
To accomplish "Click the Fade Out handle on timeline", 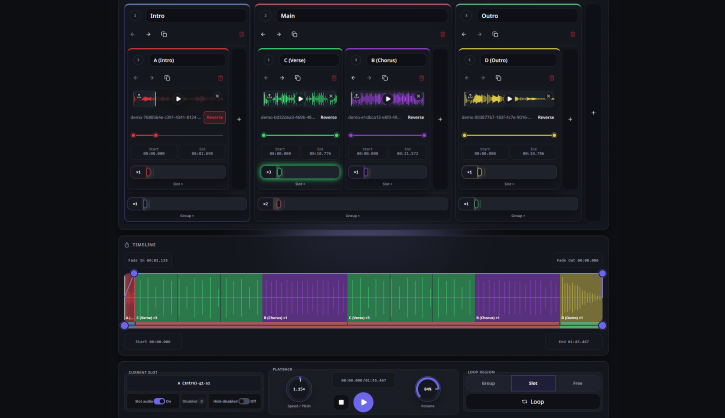I will click(602, 273).
